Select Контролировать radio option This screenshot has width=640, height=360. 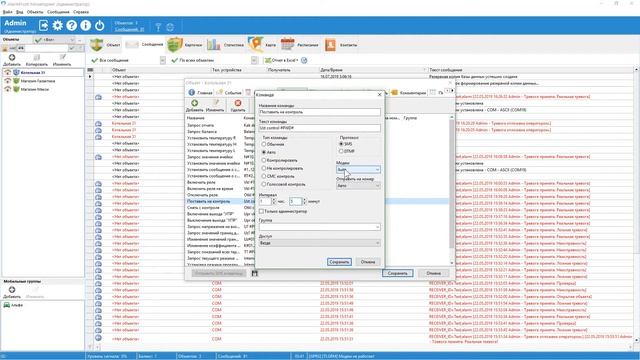[x=264, y=160]
